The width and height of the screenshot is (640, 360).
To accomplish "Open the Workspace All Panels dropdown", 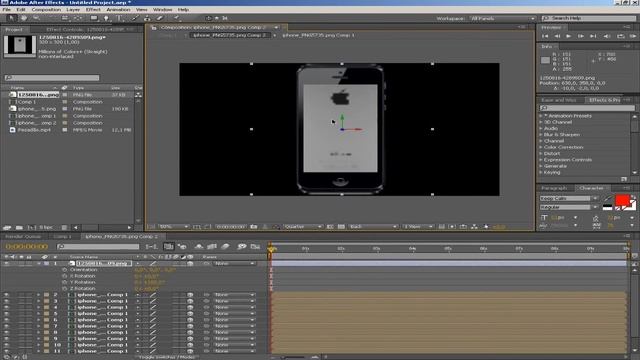I will point(502,18).
